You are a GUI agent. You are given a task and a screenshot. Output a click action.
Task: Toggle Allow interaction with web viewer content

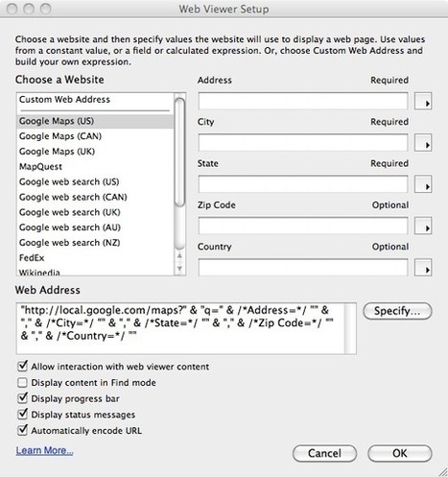tap(22, 366)
